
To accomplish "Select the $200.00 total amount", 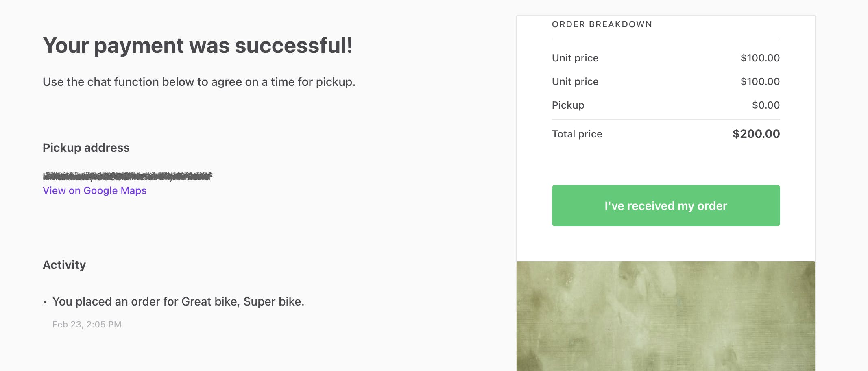I will click(x=756, y=134).
